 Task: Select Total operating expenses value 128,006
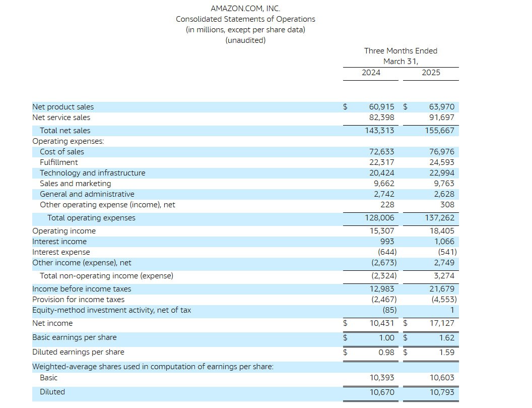[380, 218]
